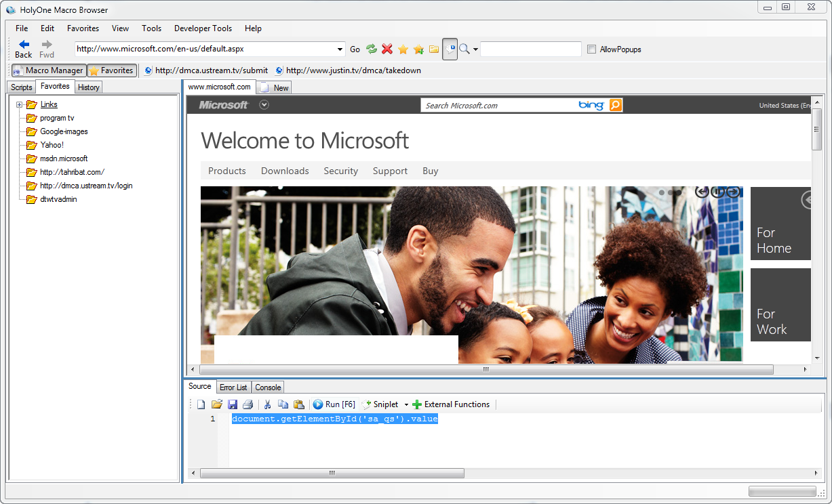
Task: Save the script with the floppy disk icon
Action: point(233,404)
